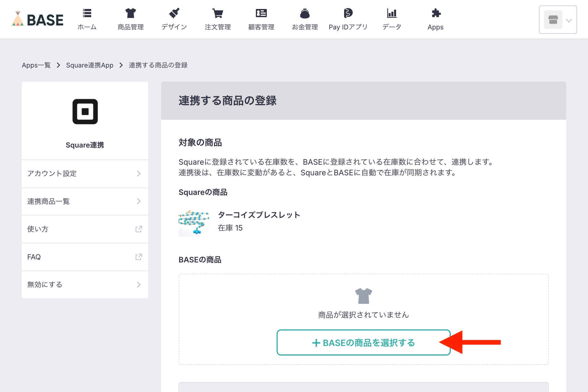Click the shop avatar icon
Screen dimensions: 588x392
pyautogui.click(x=553, y=20)
